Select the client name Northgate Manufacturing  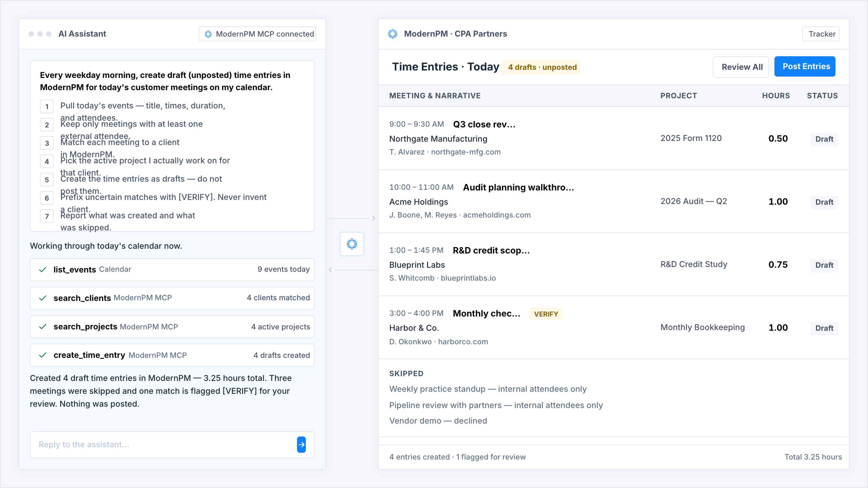(x=438, y=139)
